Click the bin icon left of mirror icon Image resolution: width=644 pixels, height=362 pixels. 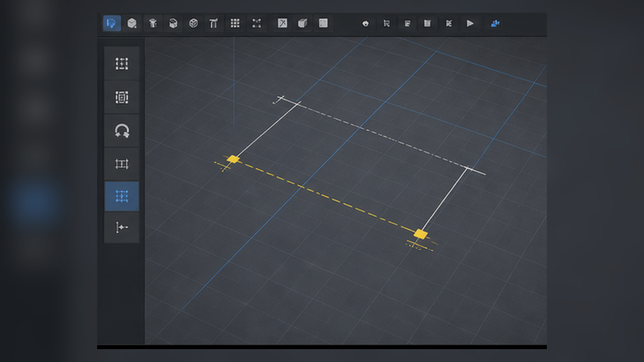tap(428, 24)
